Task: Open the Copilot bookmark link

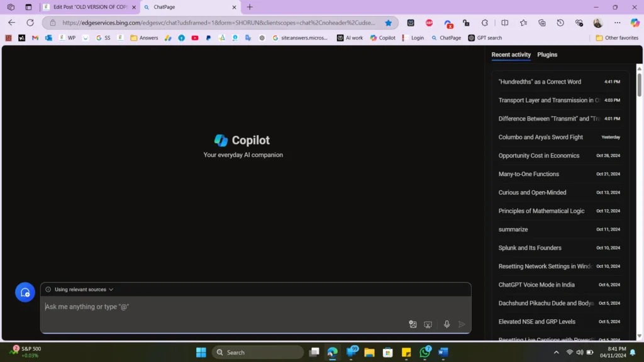Action: tap(383, 38)
